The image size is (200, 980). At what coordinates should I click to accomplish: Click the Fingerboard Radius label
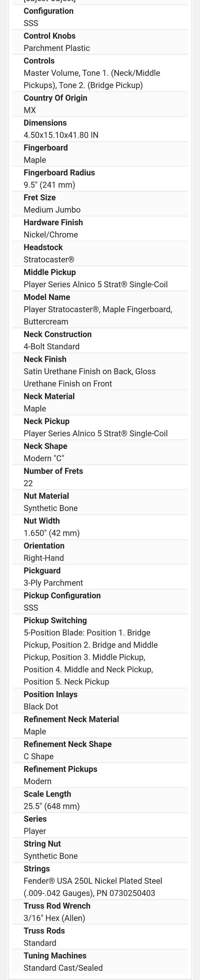(x=59, y=172)
